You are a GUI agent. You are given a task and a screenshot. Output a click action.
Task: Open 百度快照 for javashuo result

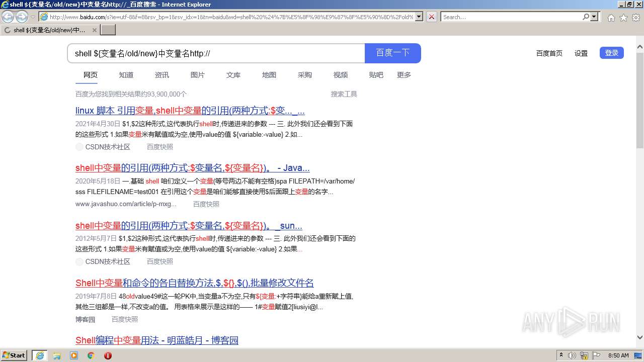click(206, 204)
